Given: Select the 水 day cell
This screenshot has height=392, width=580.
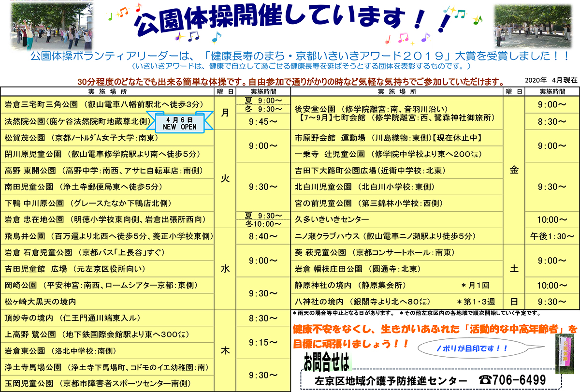Looking at the screenshot, I should pyautogui.click(x=225, y=268).
